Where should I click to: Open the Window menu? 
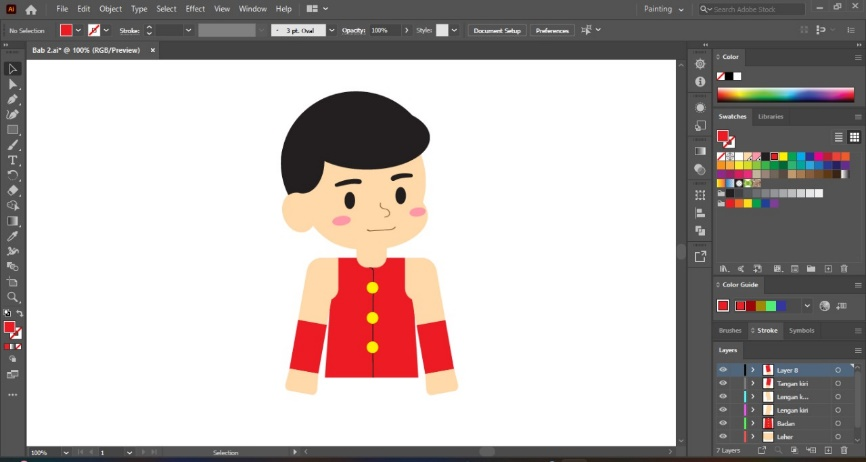point(252,9)
